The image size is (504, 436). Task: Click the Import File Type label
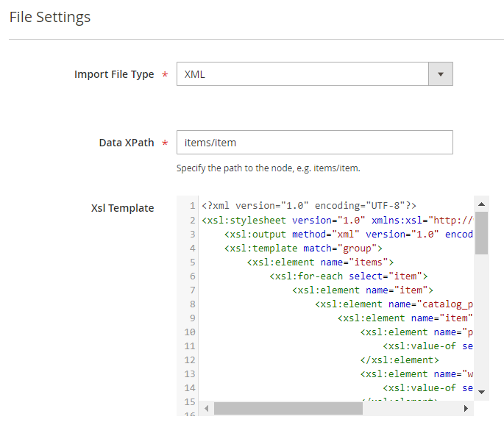[x=114, y=74]
